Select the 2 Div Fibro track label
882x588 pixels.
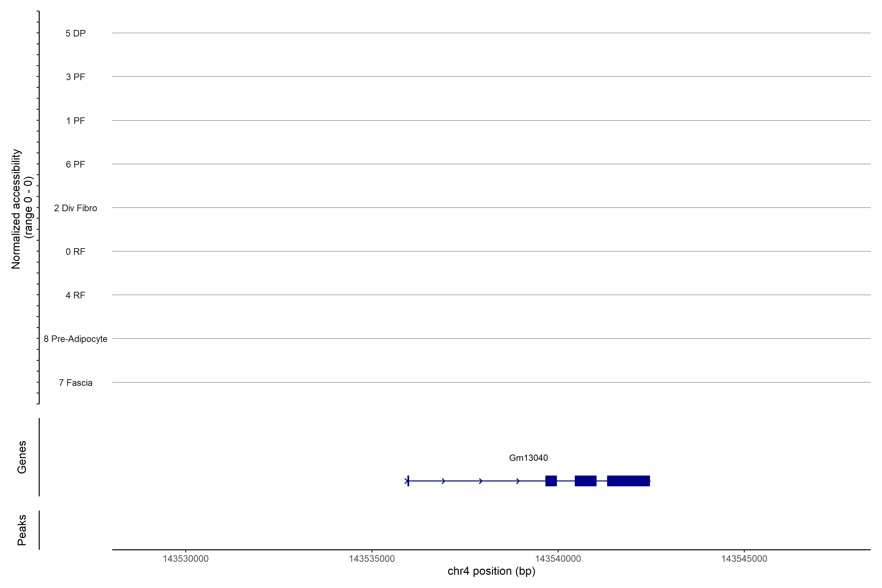coord(75,208)
